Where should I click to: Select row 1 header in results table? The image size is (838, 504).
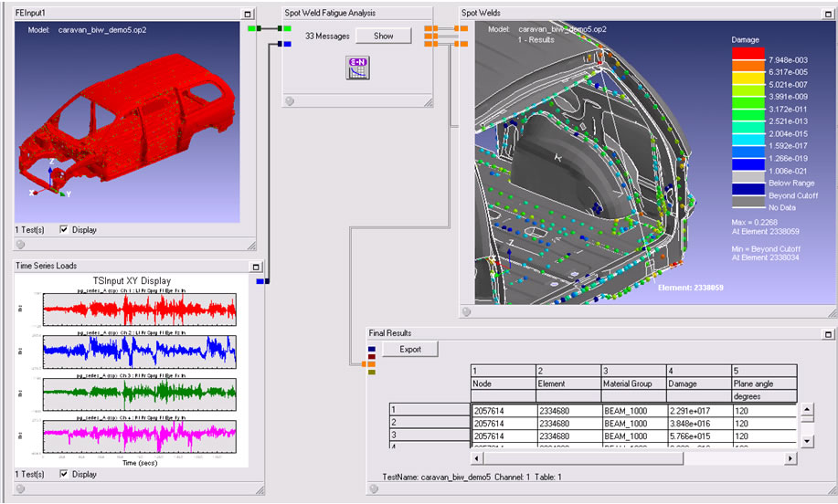(430, 409)
